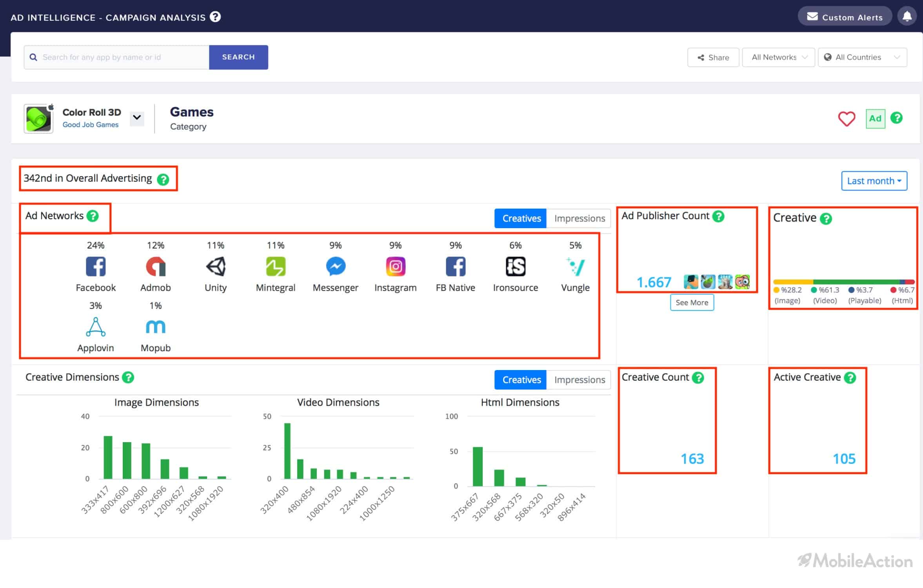
Task: Click the help icon beside Campaign Analysis title
Action: [215, 17]
